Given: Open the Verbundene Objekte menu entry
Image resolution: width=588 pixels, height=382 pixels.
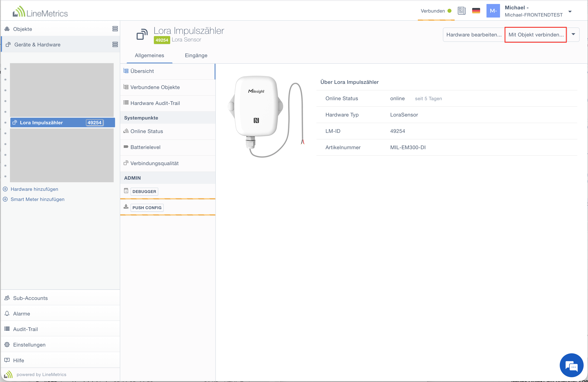Looking at the screenshot, I should [155, 87].
